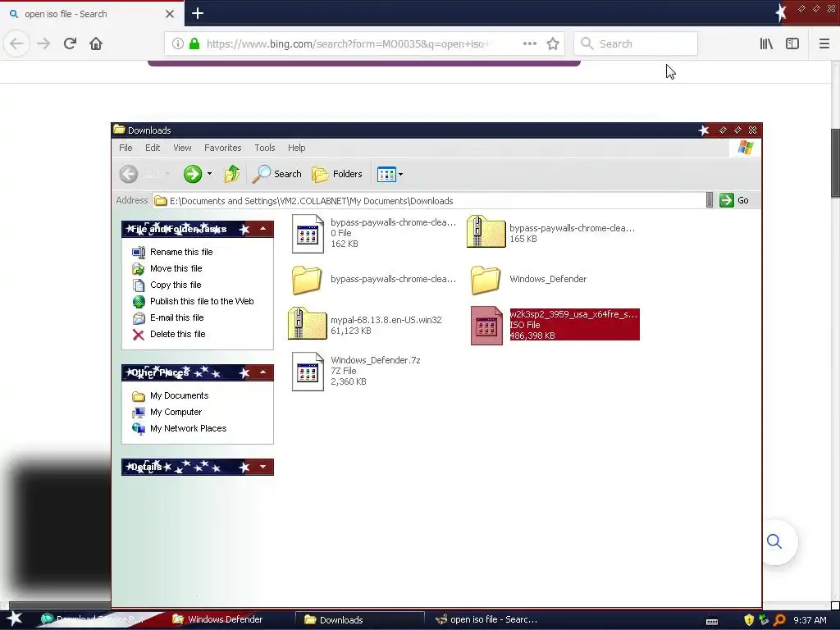Close the 'open iso file - Search' tab

pyautogui.click(x=169, y=14)
